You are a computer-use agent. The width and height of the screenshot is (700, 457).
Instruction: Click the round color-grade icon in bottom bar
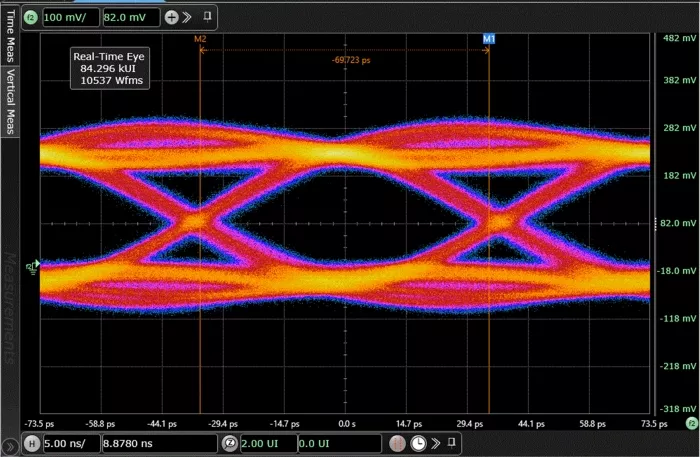398,443
